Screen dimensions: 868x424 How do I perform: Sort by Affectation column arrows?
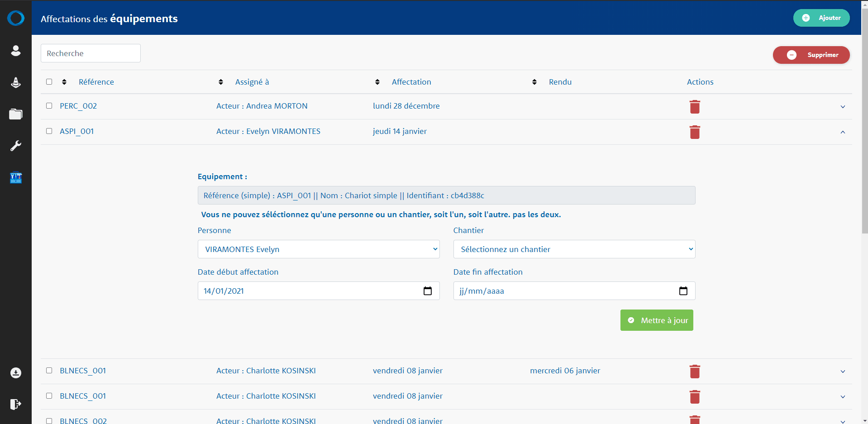click(377, 82)
